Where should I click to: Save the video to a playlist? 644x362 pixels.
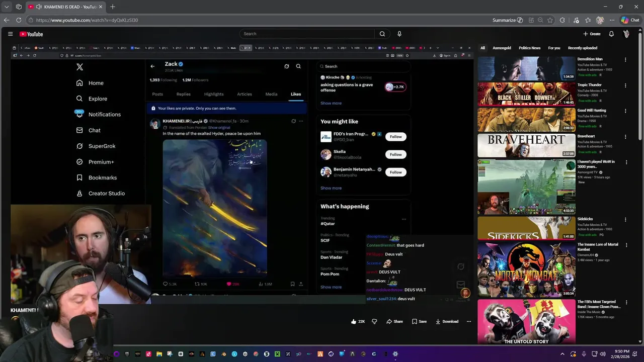[x=419, y=321]
